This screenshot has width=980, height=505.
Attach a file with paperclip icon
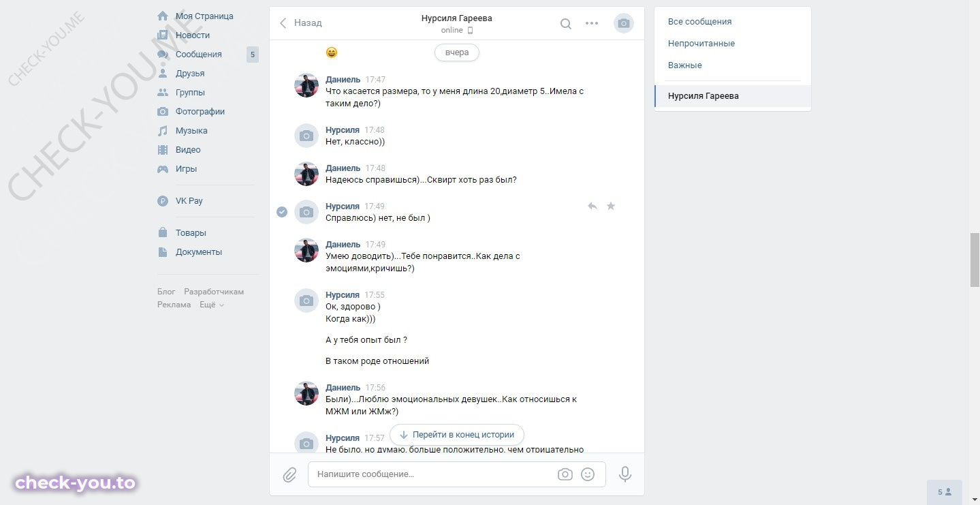point(289,474)
